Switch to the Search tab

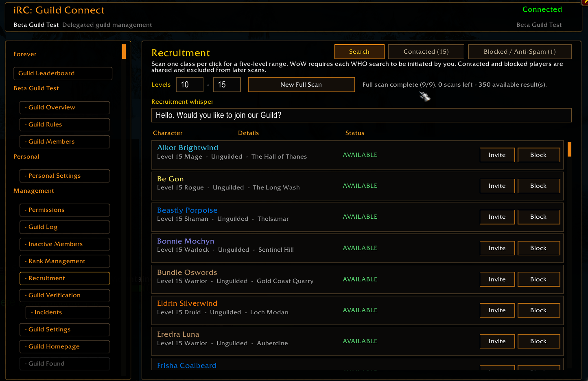click(x=359, y=52)
